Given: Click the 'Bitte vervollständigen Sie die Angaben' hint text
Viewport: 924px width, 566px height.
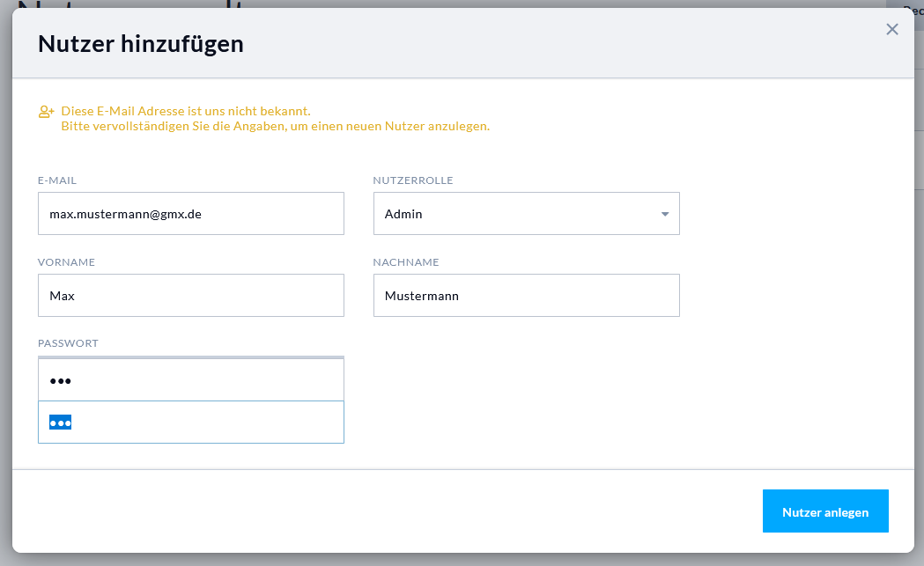Looking at the screenshot, I should [x=275, y=126].
